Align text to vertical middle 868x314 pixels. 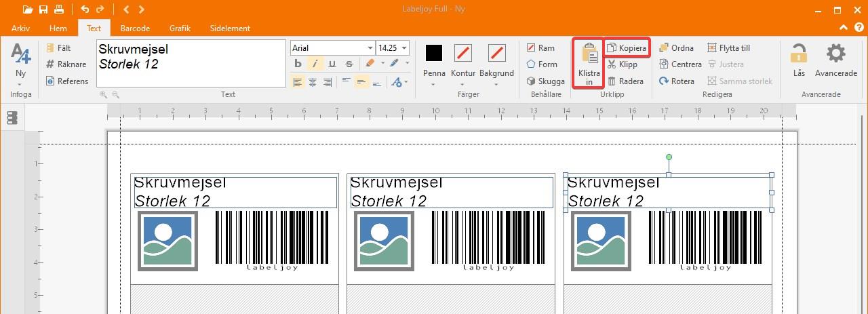362,82
